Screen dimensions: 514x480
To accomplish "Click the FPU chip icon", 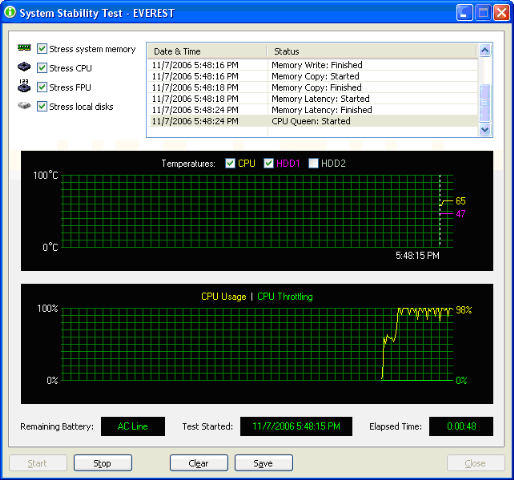I will [24, 86].
